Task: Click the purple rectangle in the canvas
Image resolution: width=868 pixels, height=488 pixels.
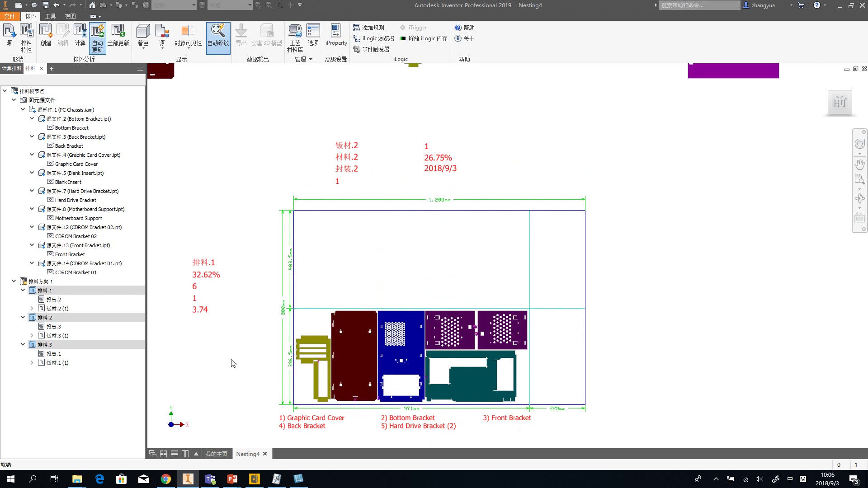Action: point(733,71)
